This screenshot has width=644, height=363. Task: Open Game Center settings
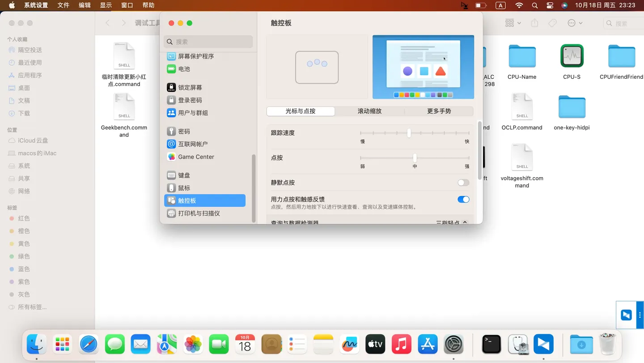[196, 157]
